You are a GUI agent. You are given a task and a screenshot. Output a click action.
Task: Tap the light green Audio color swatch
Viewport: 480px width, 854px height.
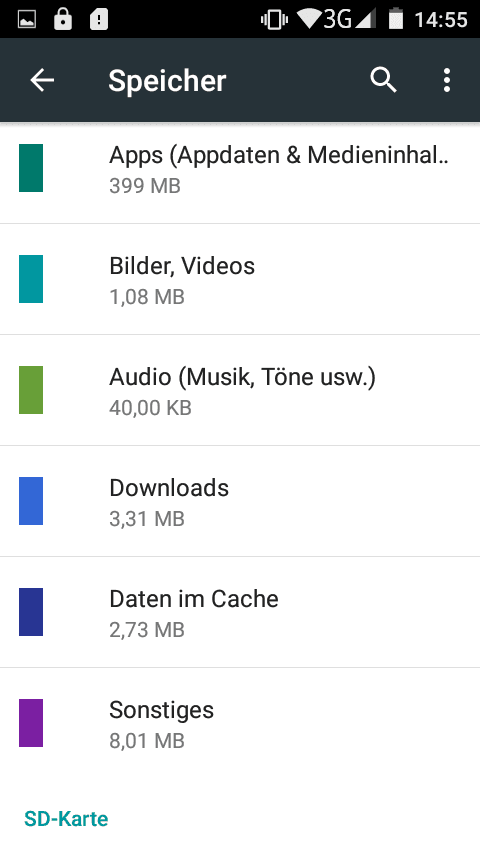click(x=31, y=390)
